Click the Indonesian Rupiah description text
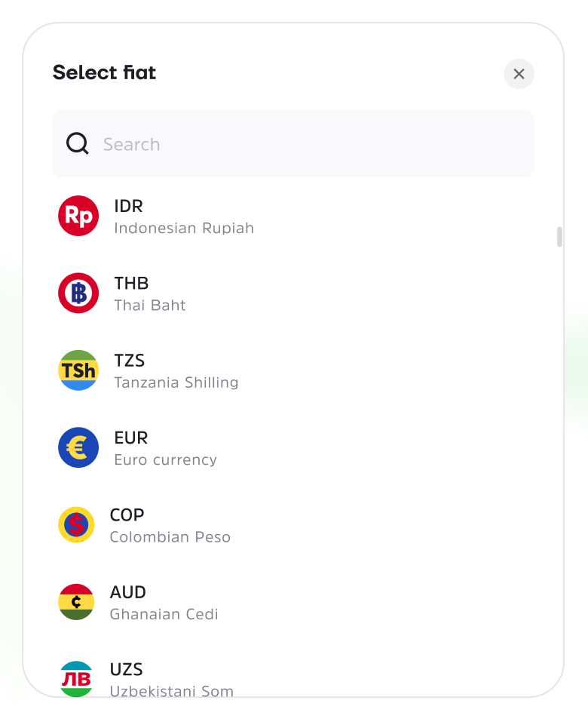 [x=184, y=228]
